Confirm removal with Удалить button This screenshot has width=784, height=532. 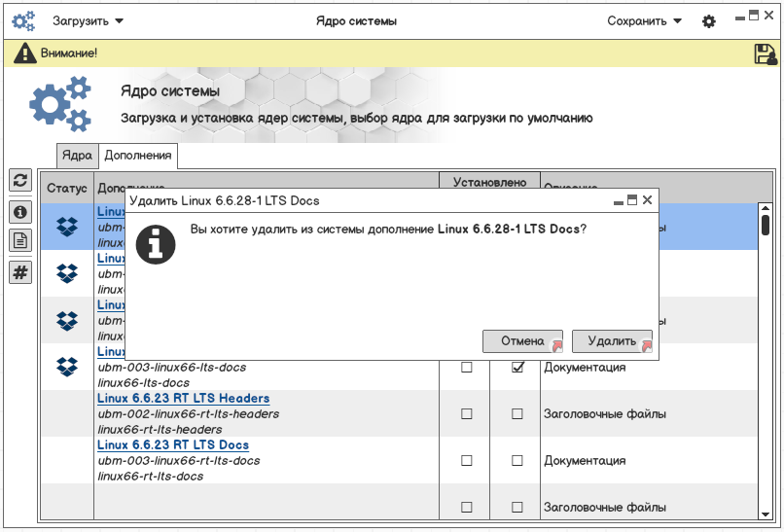(x=612, y=341)
